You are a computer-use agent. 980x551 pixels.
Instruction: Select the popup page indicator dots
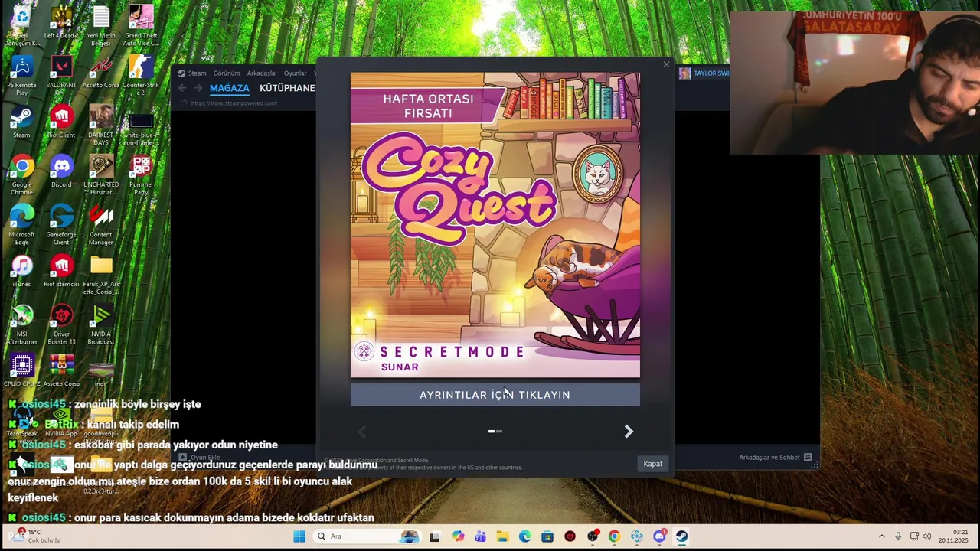(x=495, y=432)
